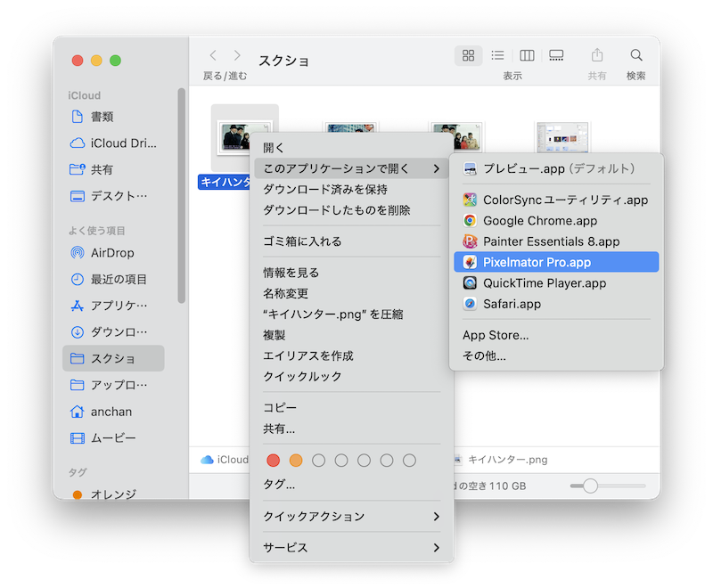Switch Finder to icon grid view

[x=468, y=55]
